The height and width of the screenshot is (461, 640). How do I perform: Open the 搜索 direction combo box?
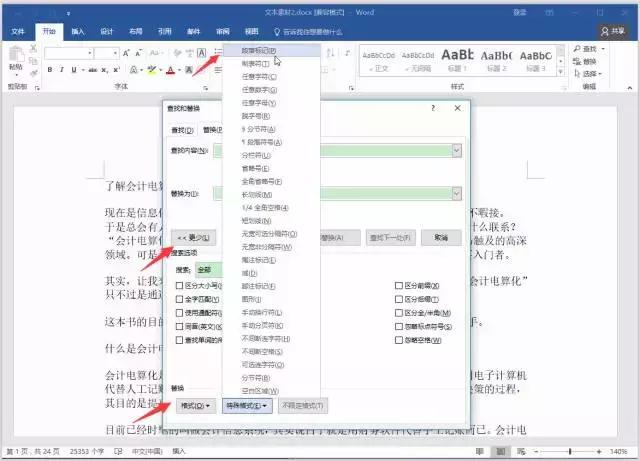[x=209, y=269]
